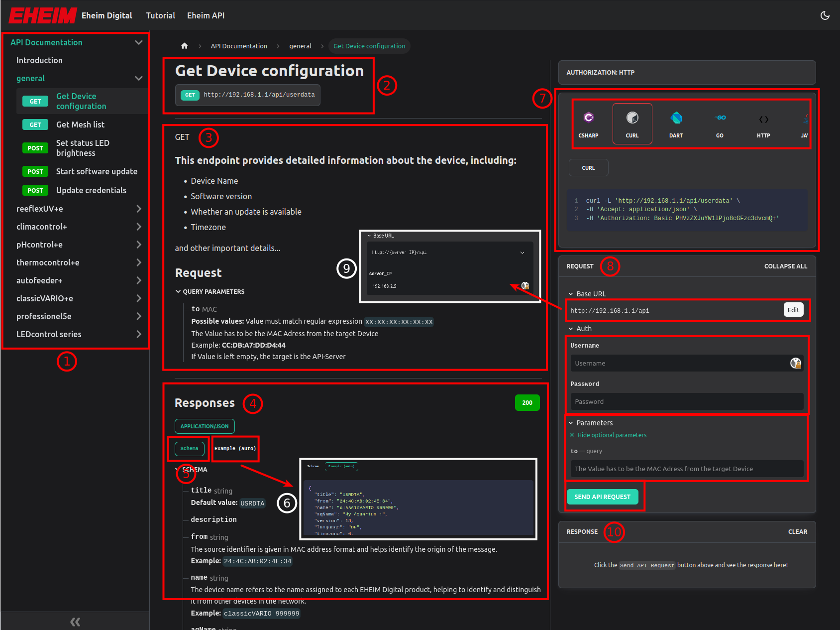This screenshot has width=840, height=630.
Task: Click Edit button for Base URL
Action: tap(793, 310)
